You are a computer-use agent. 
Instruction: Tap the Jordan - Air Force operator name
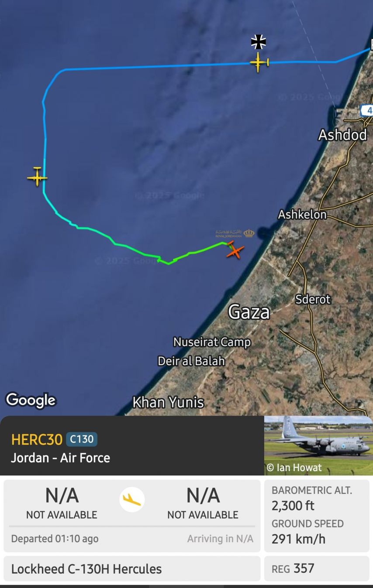tap(61, 458)
